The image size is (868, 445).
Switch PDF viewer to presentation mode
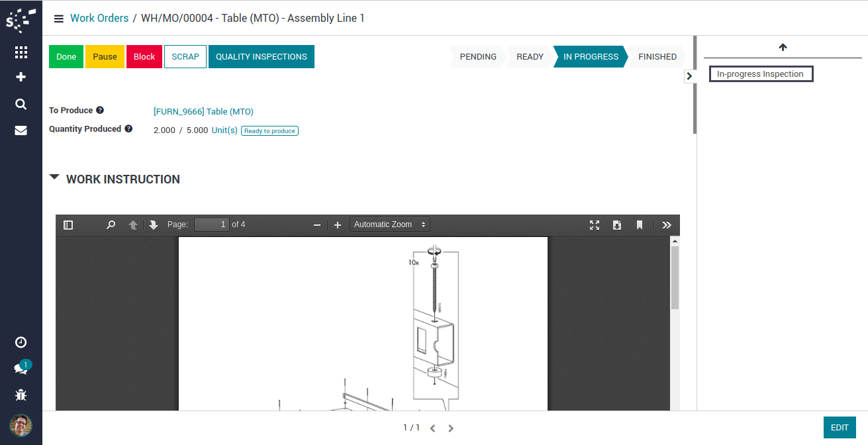pyautogui.click(x=595, y=225)
